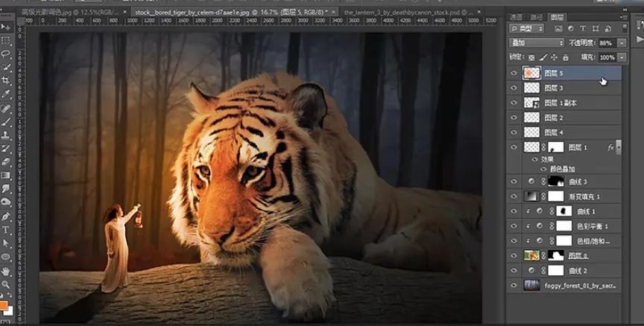The height and width of the screenshot is (326, 644).
Task: Select the Type (T) tool
Action: coord(5,230)
